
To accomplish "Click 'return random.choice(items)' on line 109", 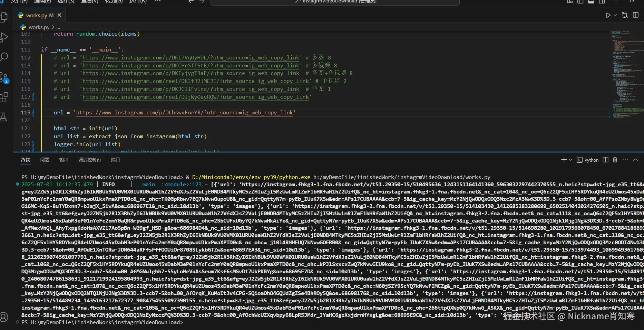I will click(x=97, y=34).
